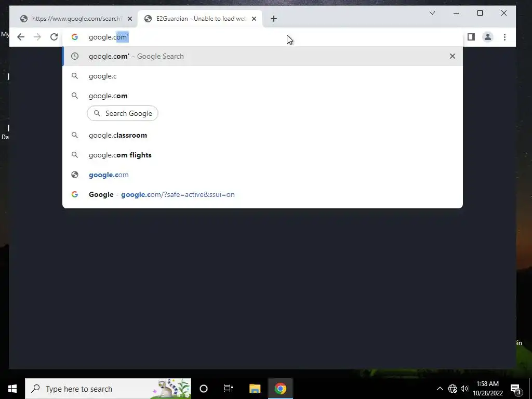Click the forward navigation arrow
532x399 pixels.
click(37, 37)
